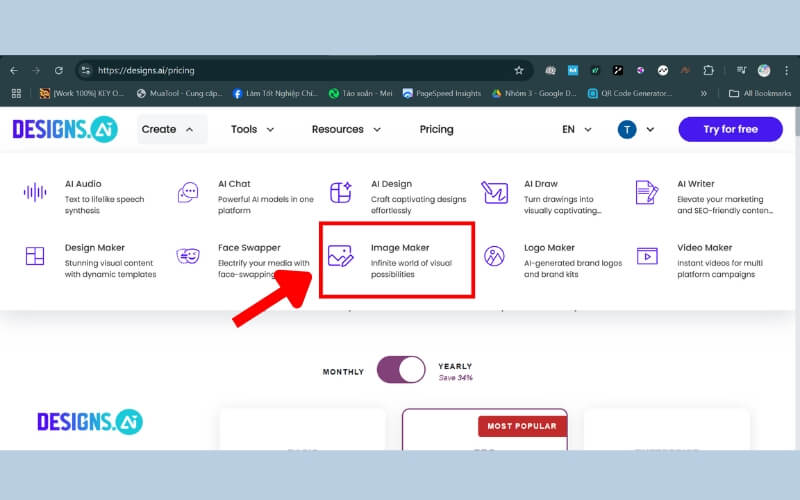Open the Design Maker grid icon
The image size is (800, 500).
35,256
